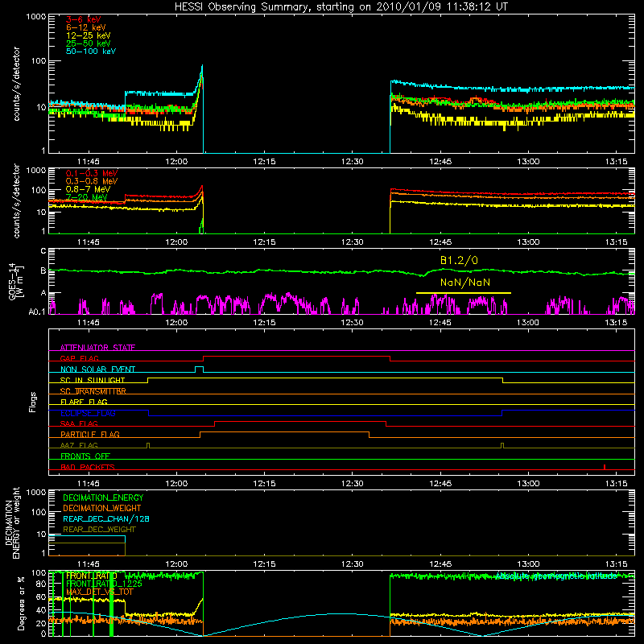Select the FLARE_FLAG label

point(84,402)
